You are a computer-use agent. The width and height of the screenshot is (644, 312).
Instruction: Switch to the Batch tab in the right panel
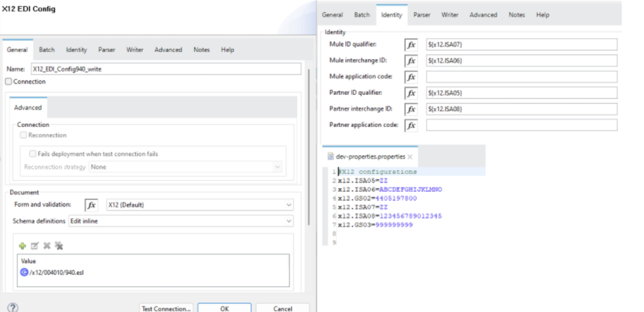tap(362, 15)
